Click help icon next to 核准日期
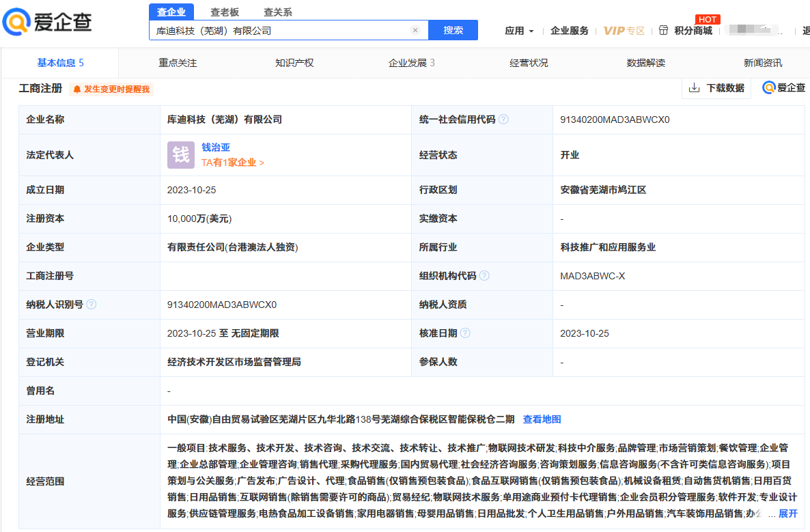The width and height of the screenshot is (810, 532). pyautogui.click(x=465, y=333)
